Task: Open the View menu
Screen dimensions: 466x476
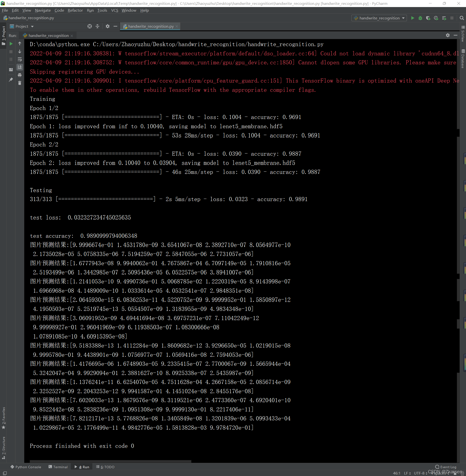Action: (27, 10)
